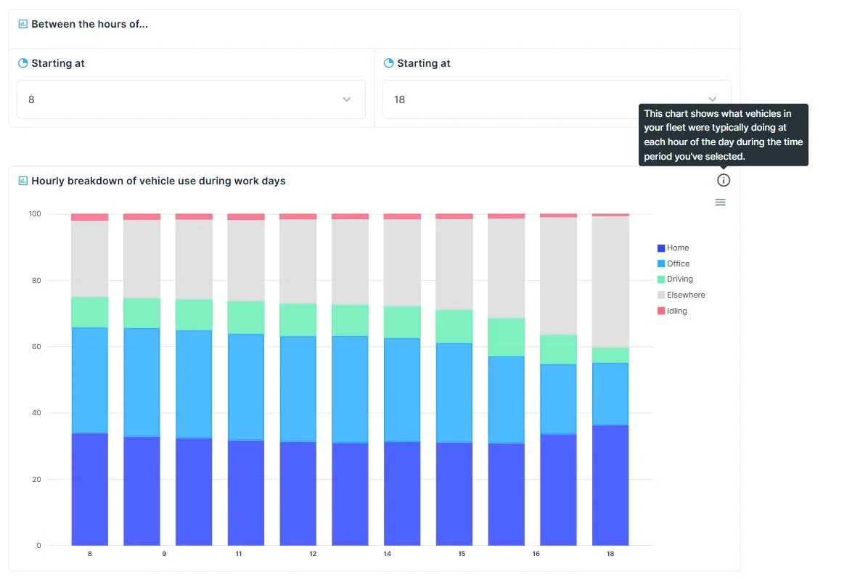Image resolution: width=868 pixels, height=588 pixels.
Task: Open the chart hamburger menu
Action: click(720, 202)
